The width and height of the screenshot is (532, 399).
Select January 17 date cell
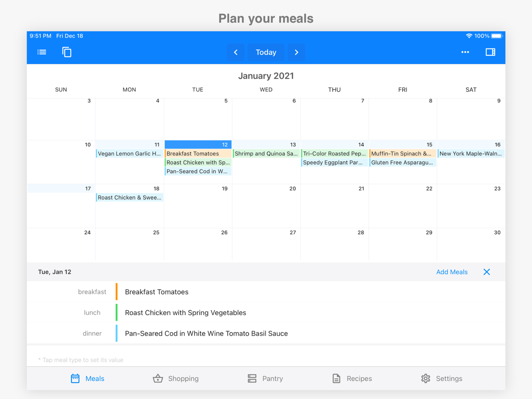click(61, 206)
